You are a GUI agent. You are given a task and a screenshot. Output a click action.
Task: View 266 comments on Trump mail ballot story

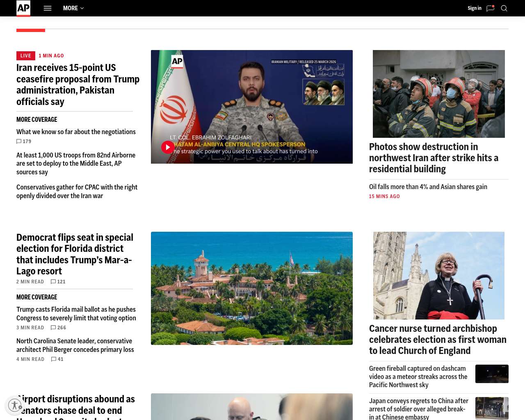coord(58,328)
